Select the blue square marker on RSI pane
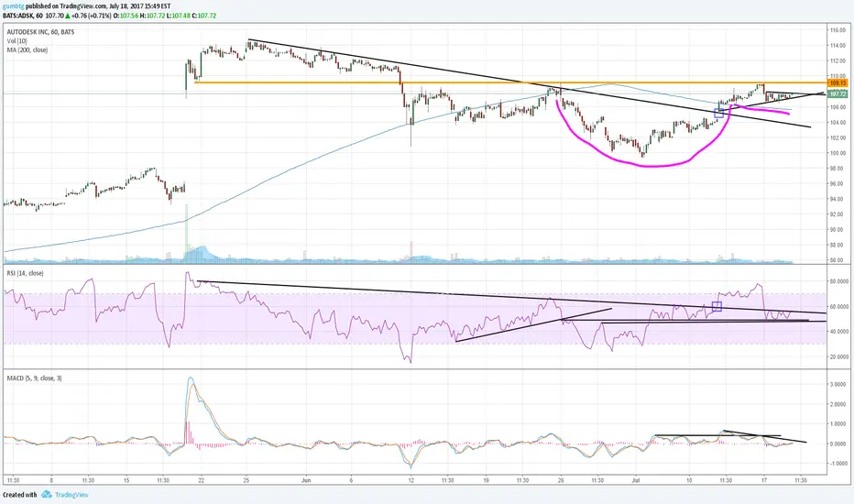The image size is (854, 504). click(x=717, y=307)
